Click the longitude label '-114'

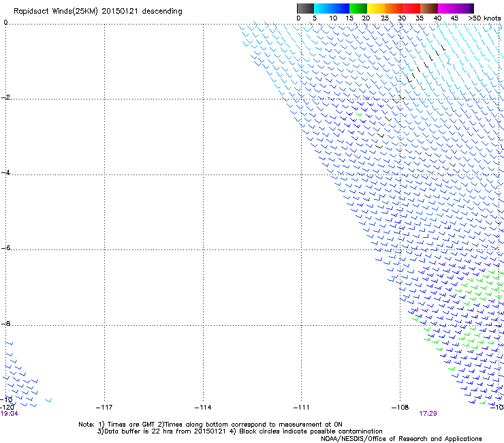point(203,408)
